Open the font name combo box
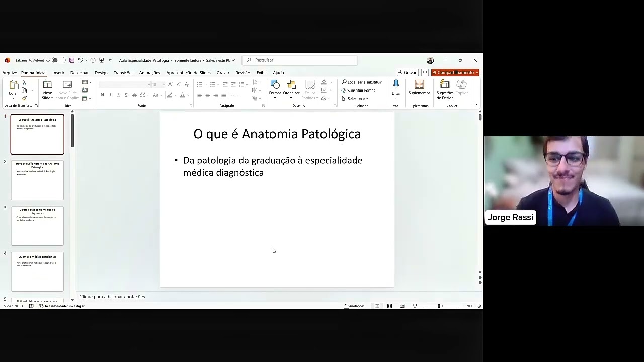Image resolution: width=644 pixels, height=362 pixels. point(124,84)
